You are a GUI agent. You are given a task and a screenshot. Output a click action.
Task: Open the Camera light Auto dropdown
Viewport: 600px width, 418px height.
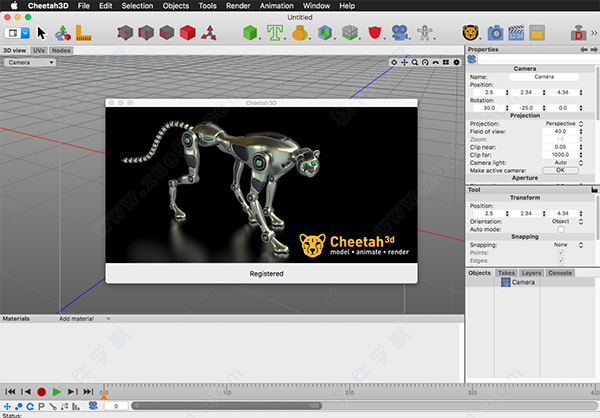click(563, 163)
